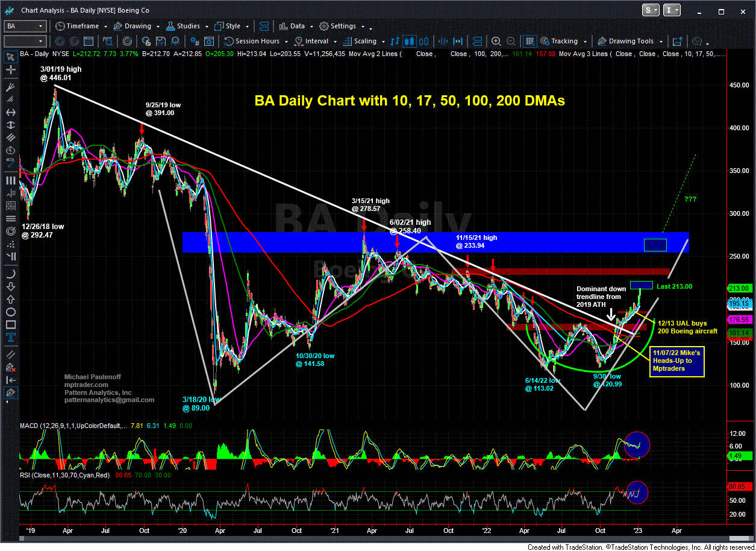Click the save workspace disk icon
This screenshot has width=756, height=551.
click(160, 41)
